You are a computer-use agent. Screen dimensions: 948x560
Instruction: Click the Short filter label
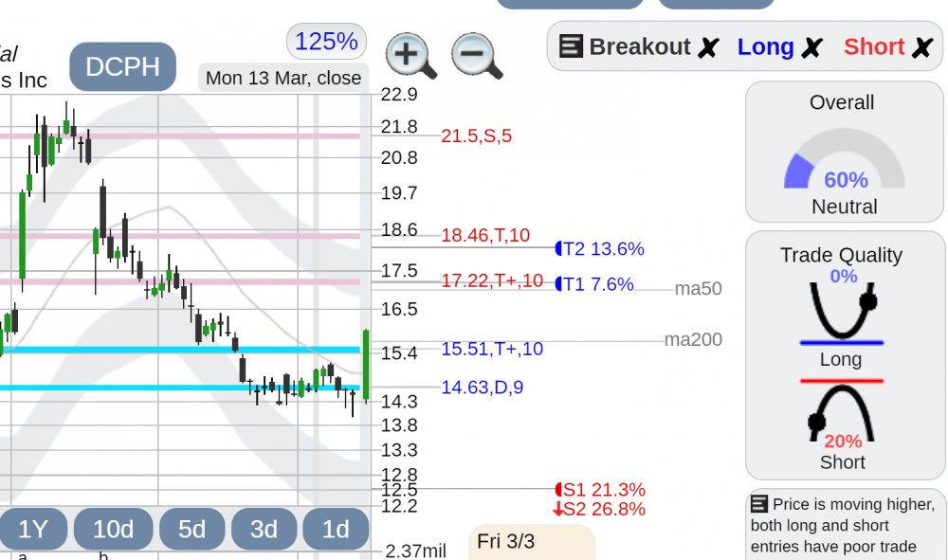click(874, 46)
